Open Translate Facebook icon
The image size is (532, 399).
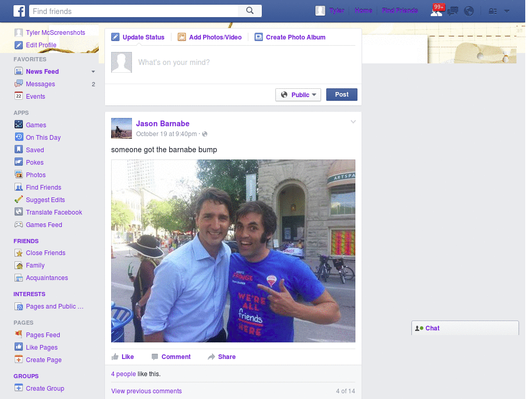[19, 212]
